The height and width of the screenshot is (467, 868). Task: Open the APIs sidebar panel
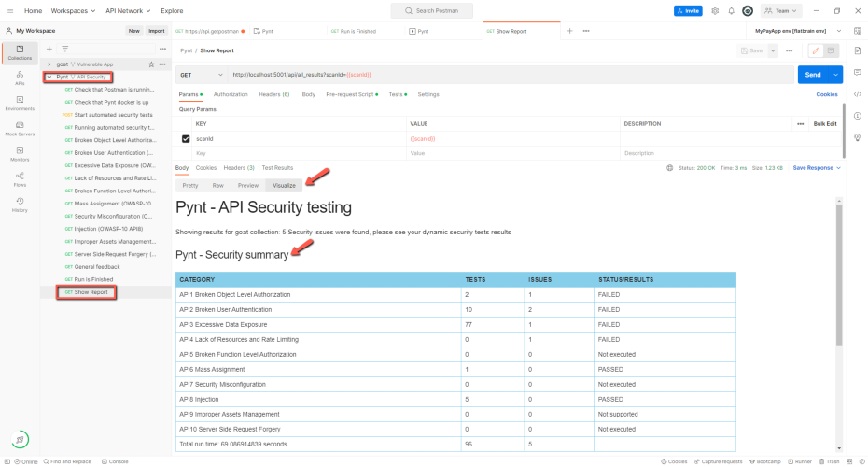20,78
